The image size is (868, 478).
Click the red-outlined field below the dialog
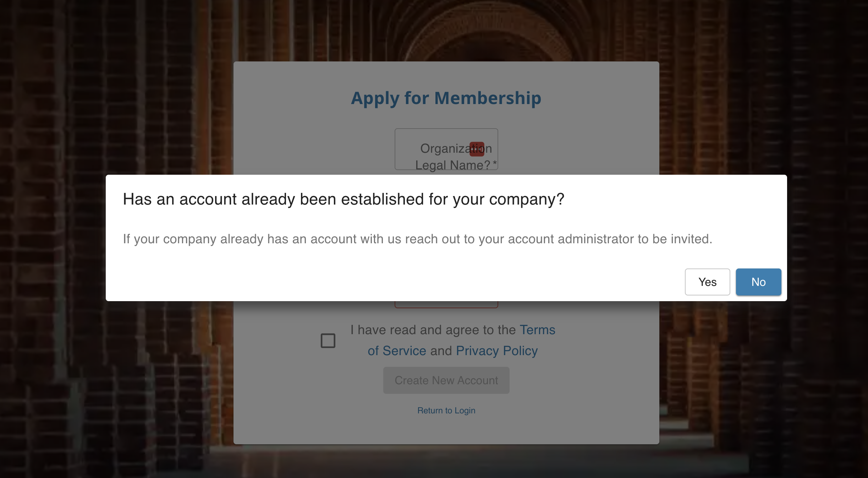coord(446,304)
